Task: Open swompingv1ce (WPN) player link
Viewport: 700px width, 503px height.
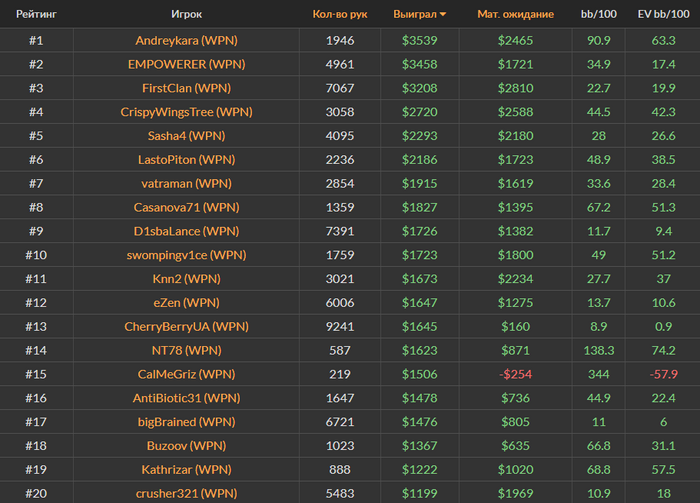Action: coord(186,255)
